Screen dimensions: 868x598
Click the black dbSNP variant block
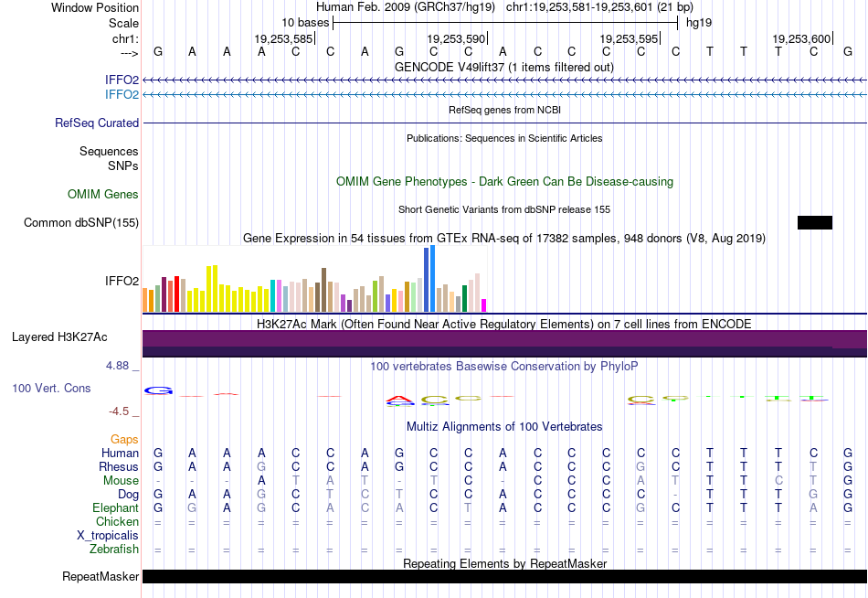tap(814, 223)
